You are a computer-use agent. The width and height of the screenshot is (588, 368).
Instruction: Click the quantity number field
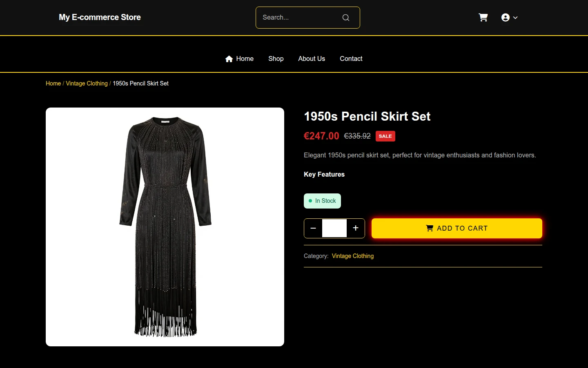click(x=334, y=228)
